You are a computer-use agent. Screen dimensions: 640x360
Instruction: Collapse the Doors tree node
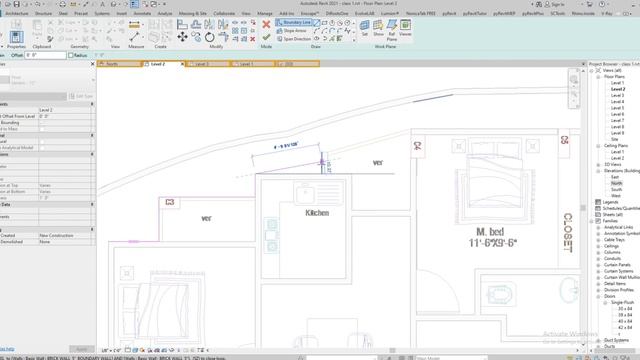point(598,296)
